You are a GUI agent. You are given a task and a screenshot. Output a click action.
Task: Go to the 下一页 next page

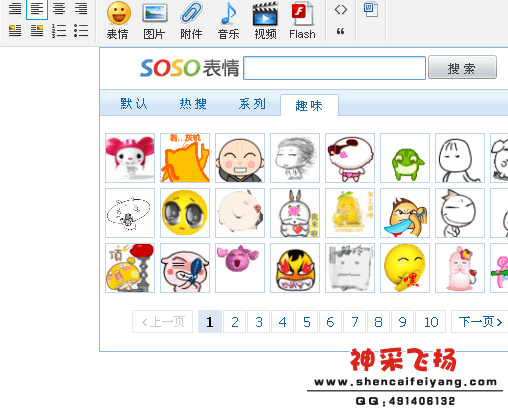(x=480, y=322)
